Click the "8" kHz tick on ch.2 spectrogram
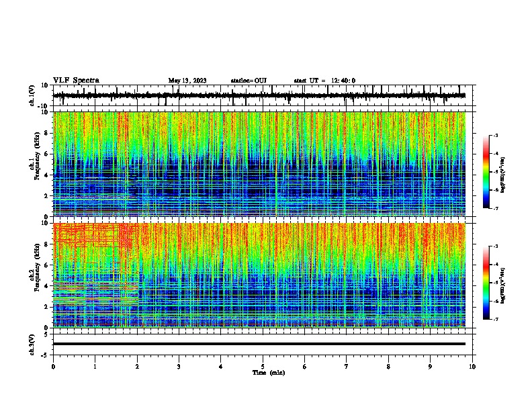This screenshot has width=532, height=411. [46, 244]
